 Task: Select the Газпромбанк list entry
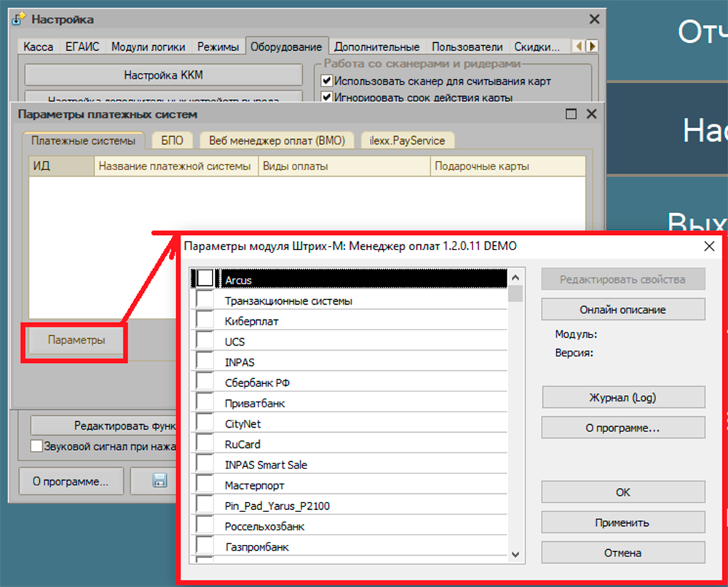(349, 546)
